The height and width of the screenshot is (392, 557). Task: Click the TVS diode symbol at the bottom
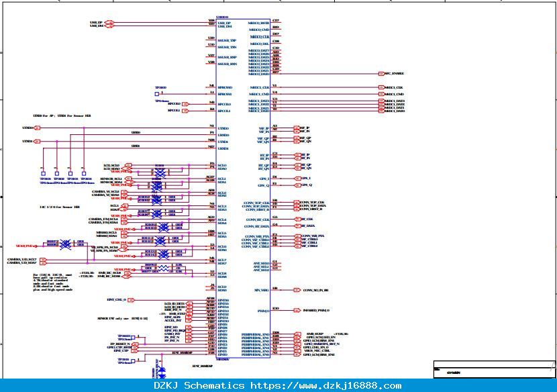(162, 373)
